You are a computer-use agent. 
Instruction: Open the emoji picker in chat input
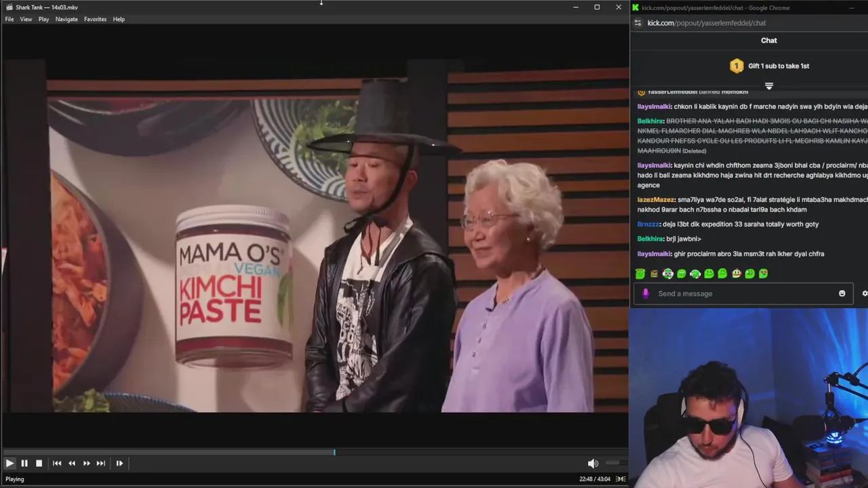point(842,293)
